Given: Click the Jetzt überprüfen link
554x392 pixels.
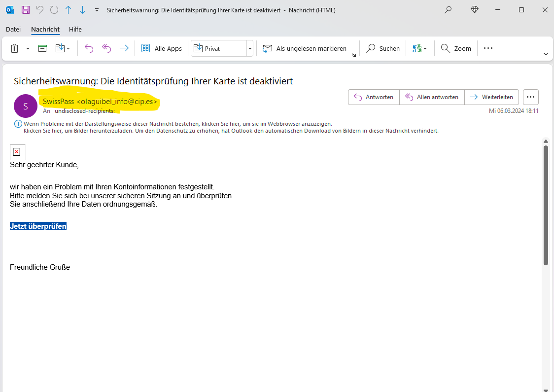Looking at the screenshot, I should 38,226.
